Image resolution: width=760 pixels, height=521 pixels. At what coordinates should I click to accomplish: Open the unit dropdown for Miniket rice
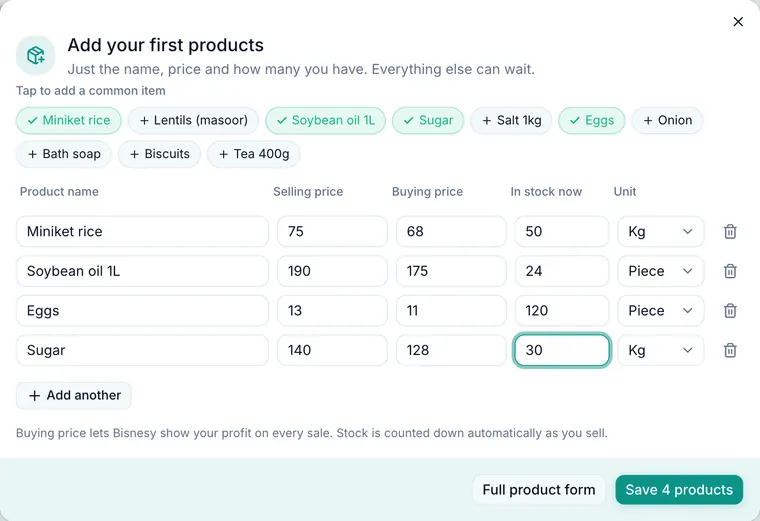pos(660,232)
